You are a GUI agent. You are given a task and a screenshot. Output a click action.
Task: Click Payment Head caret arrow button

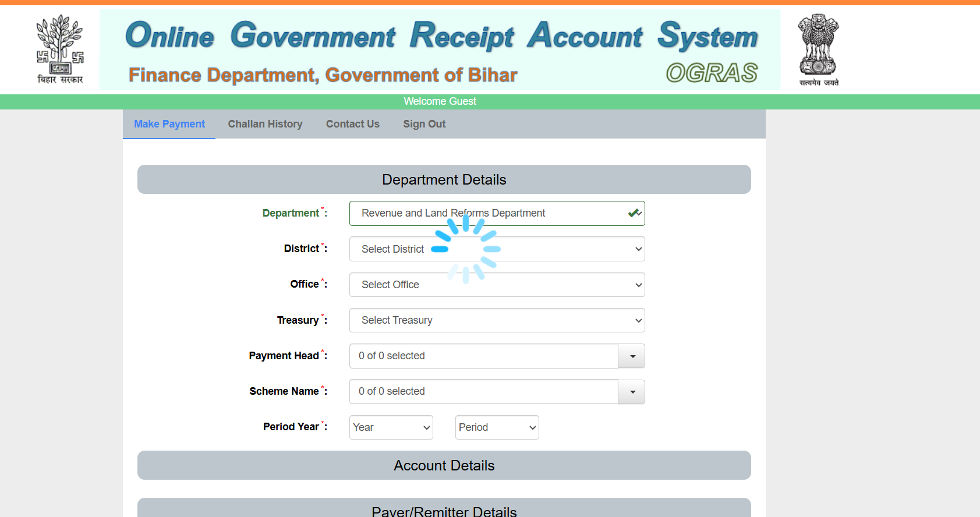(x=632, y=356)
